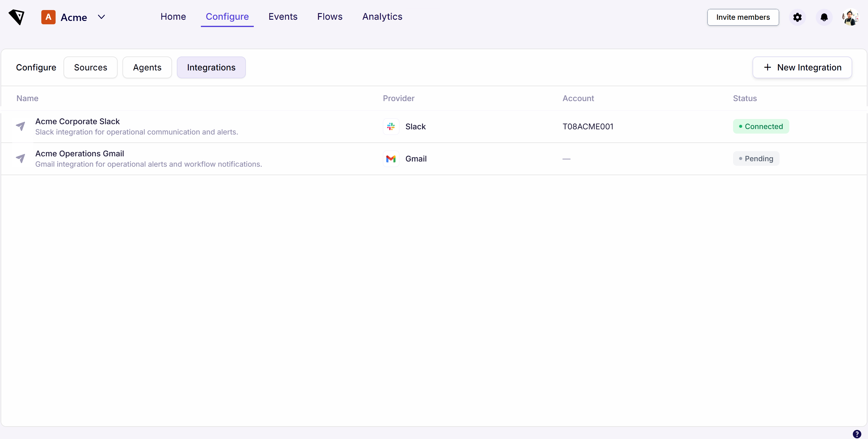Select the Integrations sub-tab

211,67
